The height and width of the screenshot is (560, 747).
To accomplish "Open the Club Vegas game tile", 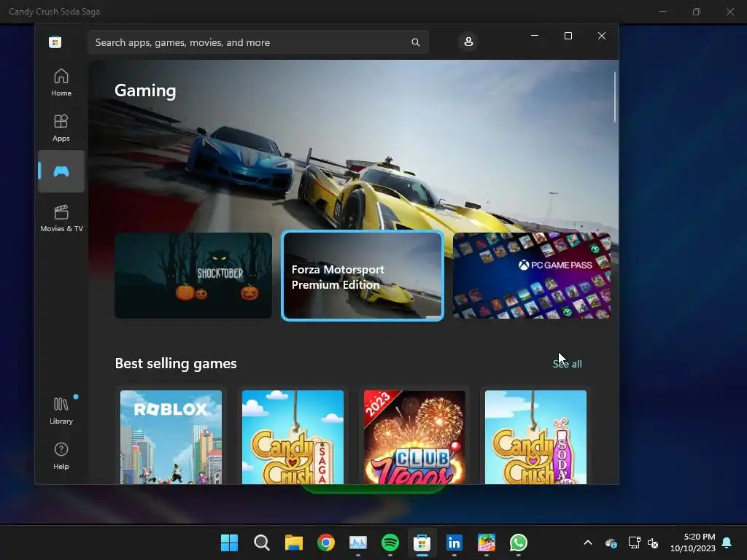I will click(414, 437).
